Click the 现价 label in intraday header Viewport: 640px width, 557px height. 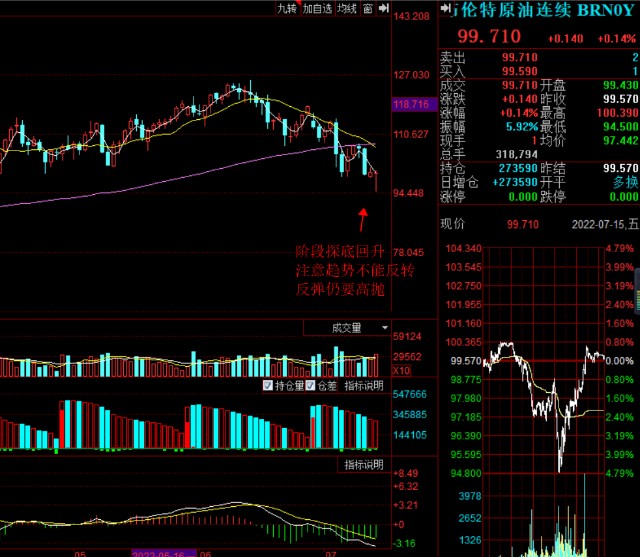coord(453,225)
